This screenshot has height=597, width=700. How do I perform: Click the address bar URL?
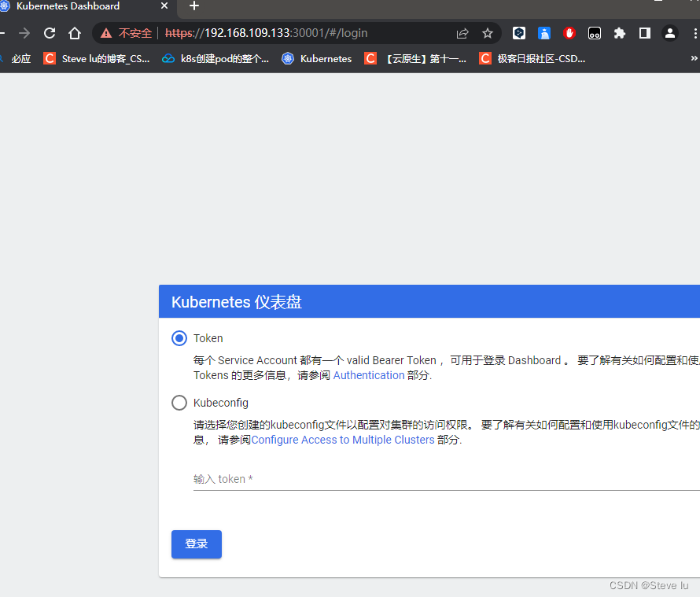coord(266,33)
